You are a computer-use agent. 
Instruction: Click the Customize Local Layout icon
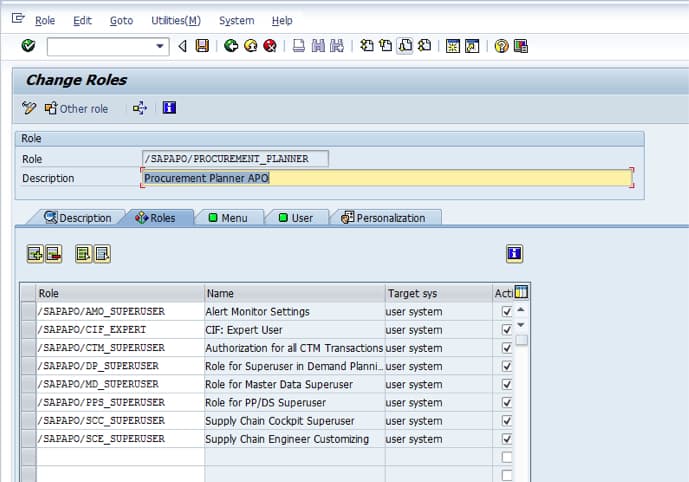click(x=521, y=46)
